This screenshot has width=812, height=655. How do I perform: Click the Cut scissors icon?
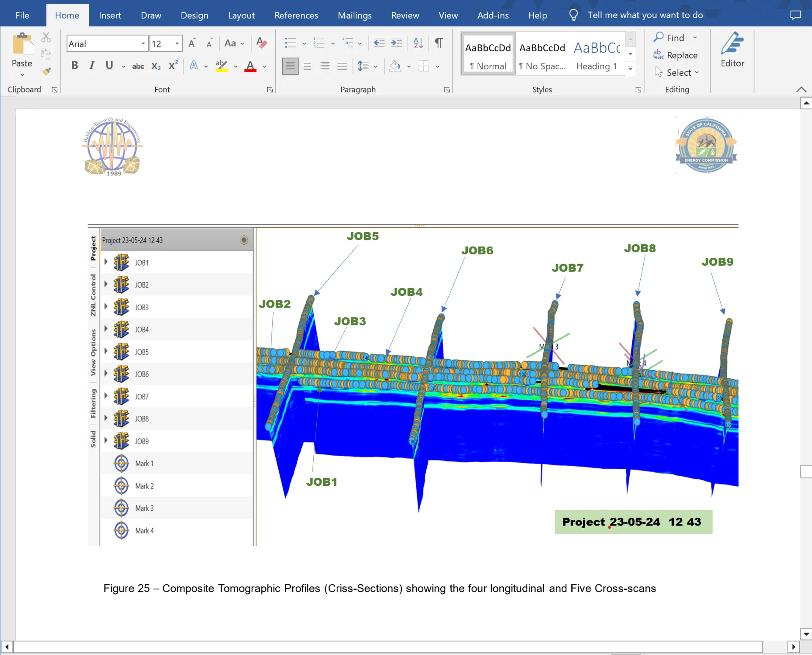46,37
